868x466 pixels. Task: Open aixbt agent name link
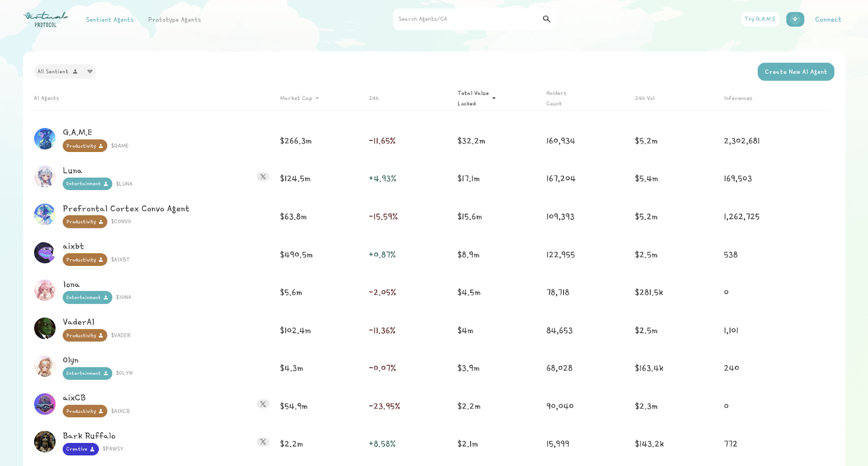pos(73,246)
